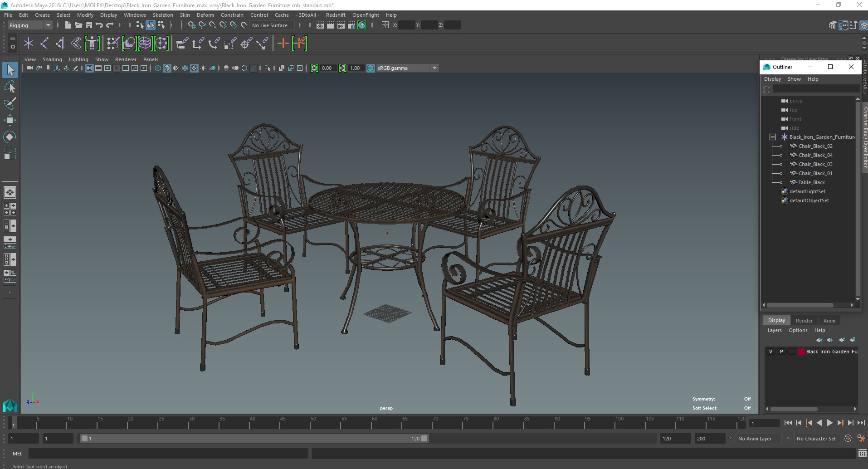Save the current scene
This screenshot has height=469, width=868.
pyautogui.click(x=88, y=25)
